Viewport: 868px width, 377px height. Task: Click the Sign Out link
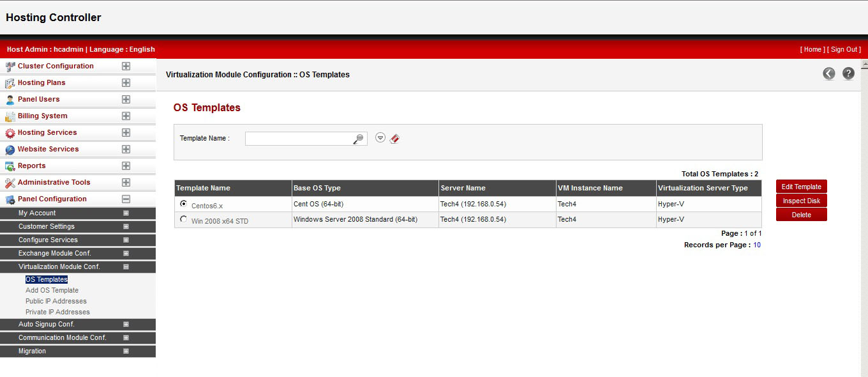pyautogui.click(x=844, y=49)
